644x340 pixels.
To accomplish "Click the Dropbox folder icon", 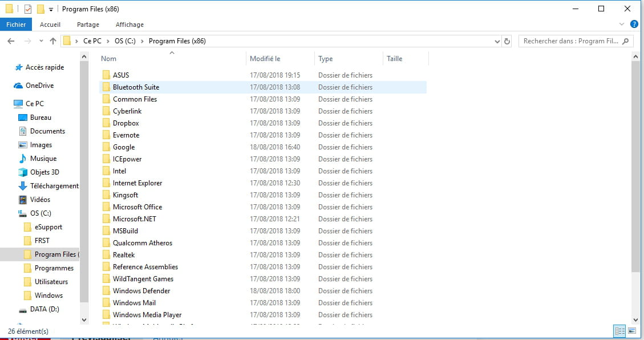I will coord(106,123).
